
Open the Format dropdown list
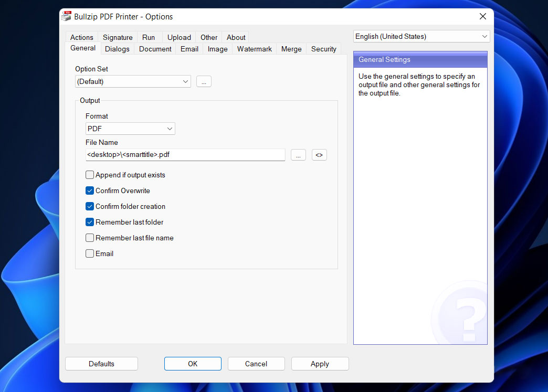[130, 129]
